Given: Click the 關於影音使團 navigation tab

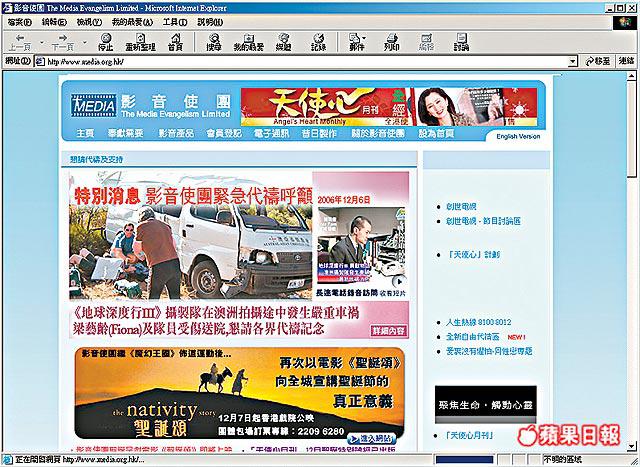Looking at the screenshot, I should click(378, 133).
